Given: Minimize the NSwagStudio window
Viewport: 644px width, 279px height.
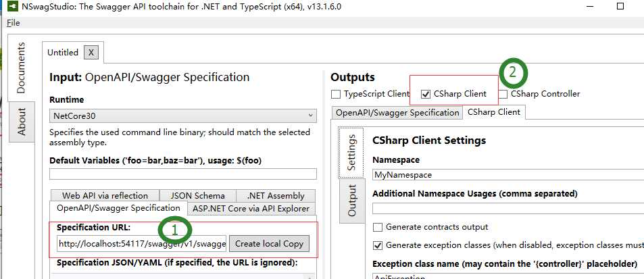Looking at the screenshot, I should [x=590, y=6].
